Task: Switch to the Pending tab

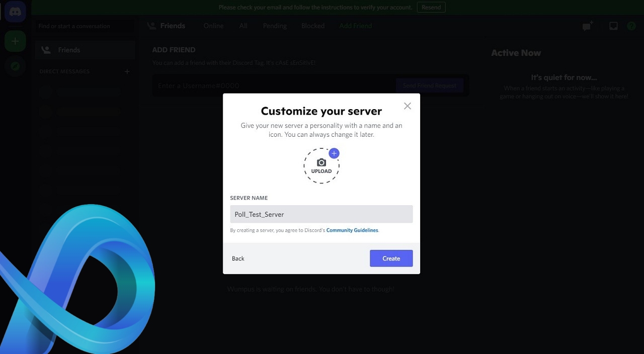Action: [x=275, y=26]
